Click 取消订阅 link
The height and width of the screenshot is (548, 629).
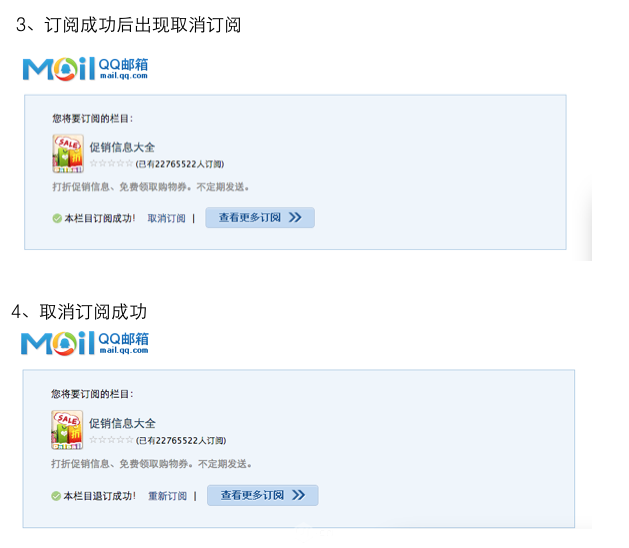(166, 218)
